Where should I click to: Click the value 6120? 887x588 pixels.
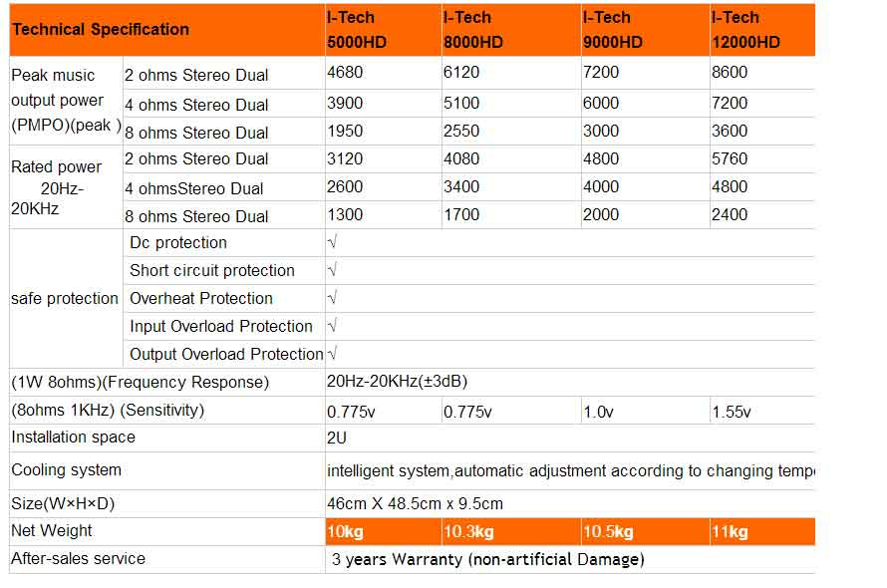[461, 73]
